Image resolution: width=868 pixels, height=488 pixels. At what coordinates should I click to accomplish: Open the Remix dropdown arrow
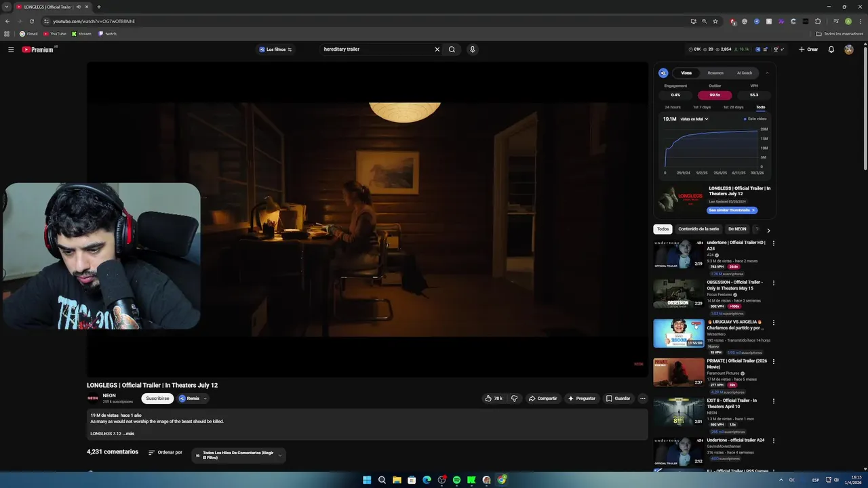pos(205,399)
